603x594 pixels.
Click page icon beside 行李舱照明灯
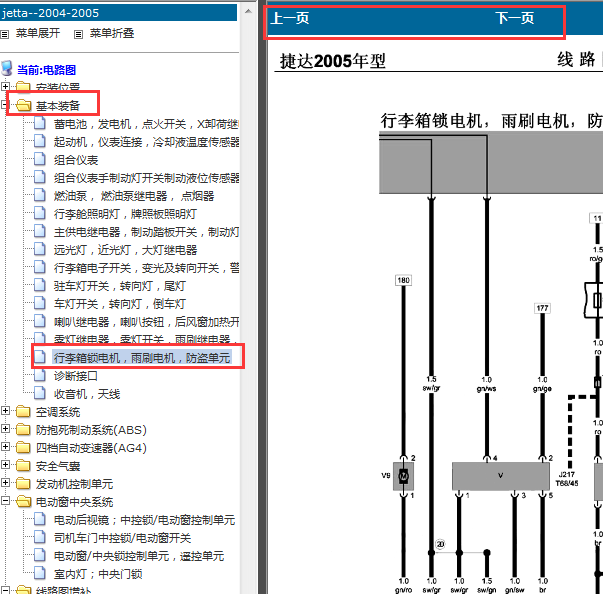pyautogui.click(x=40, y=213)
